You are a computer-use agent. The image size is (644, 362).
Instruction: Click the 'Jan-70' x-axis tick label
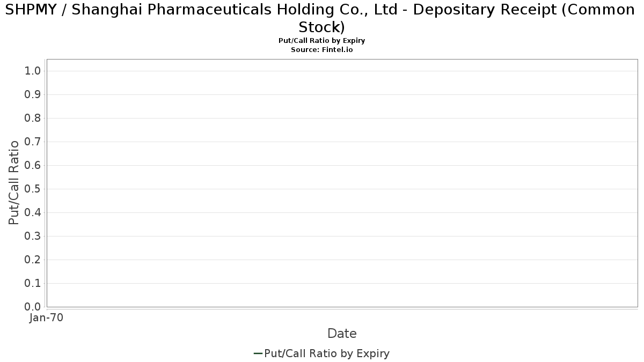tap(46, 318)
